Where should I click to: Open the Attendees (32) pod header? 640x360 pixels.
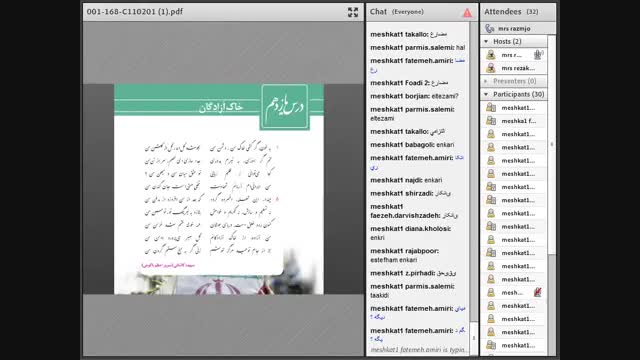click(x=518, y=12)
